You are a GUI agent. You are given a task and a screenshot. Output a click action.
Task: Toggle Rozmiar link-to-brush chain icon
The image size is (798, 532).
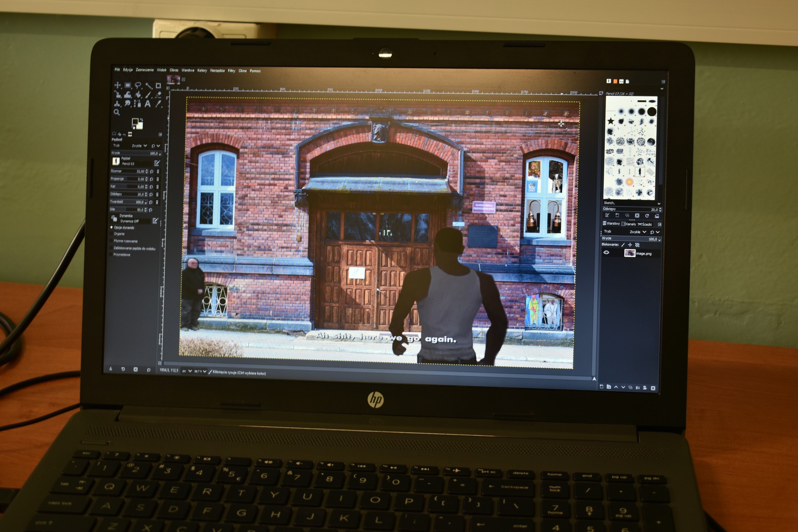[x=158, y=171]
